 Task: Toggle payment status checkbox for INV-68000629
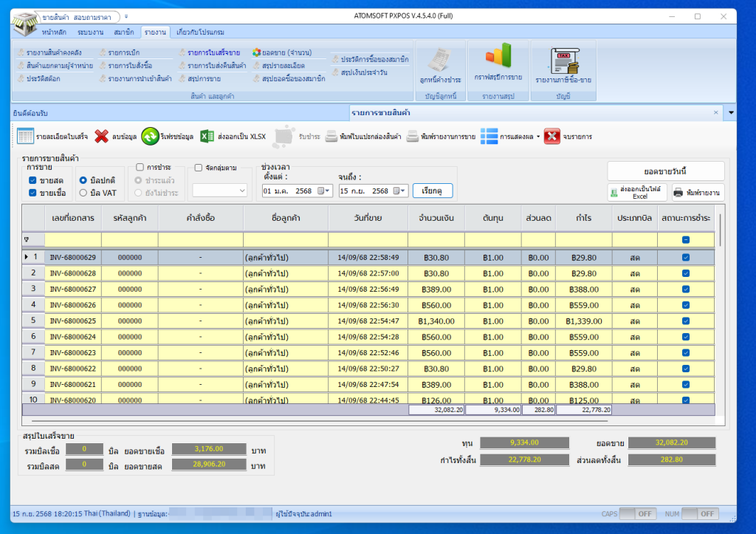[x=686, y=258]
